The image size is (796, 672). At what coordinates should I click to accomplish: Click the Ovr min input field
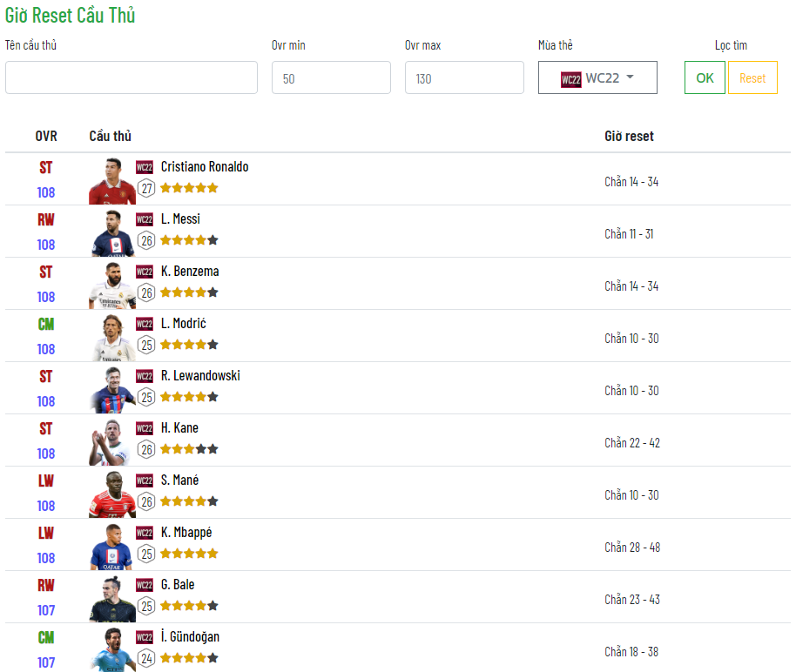coord(331,77)
